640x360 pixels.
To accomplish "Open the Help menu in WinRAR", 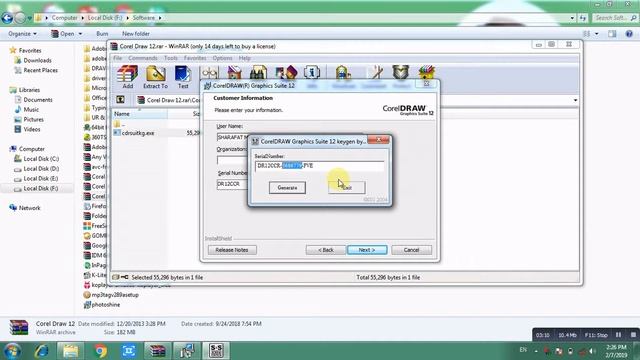I will pyautogui.click(x=244, y=58).
